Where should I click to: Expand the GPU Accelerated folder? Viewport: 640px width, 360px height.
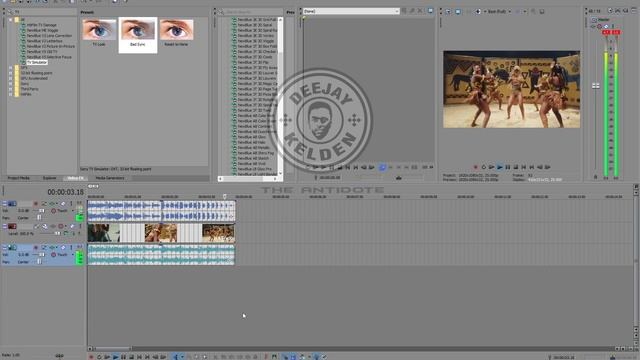pos(11,78)
